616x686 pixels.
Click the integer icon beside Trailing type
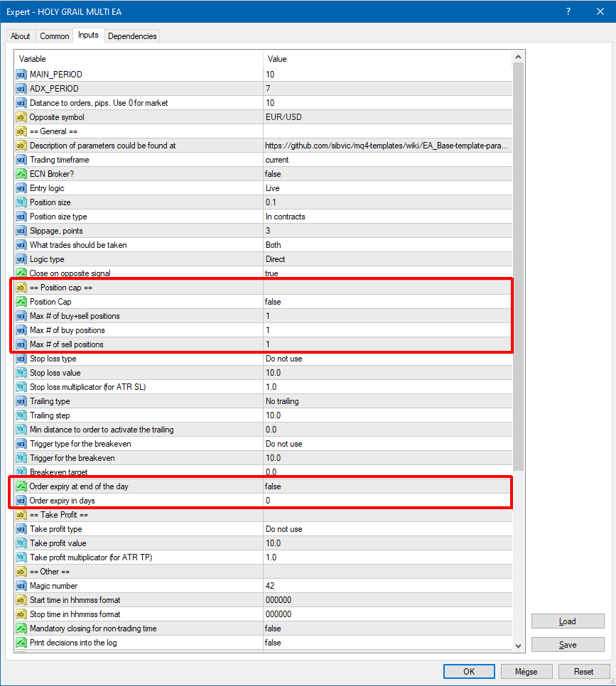[x=21, y=401]
